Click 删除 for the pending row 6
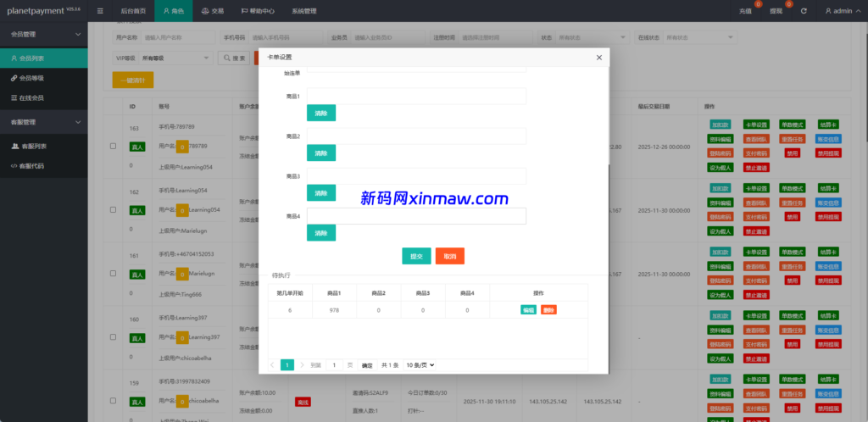Viewport: 868px width, 422px height. click(x=548, y=310)
